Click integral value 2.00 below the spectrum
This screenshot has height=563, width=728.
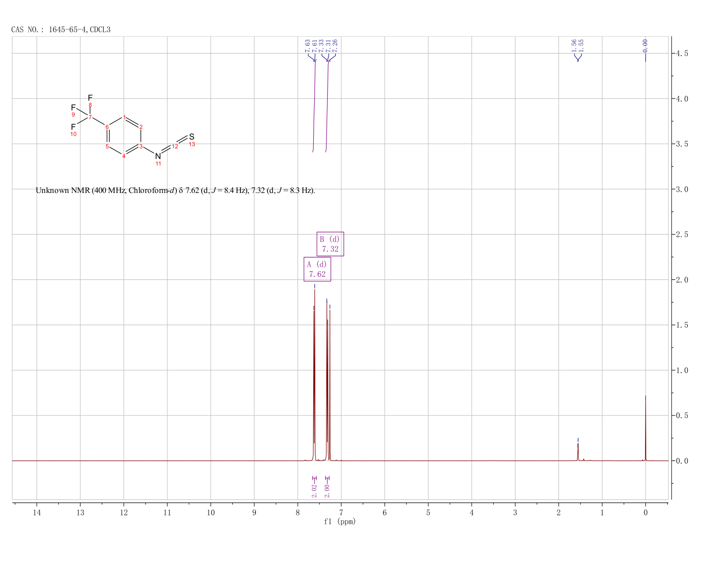click(327, 491)
